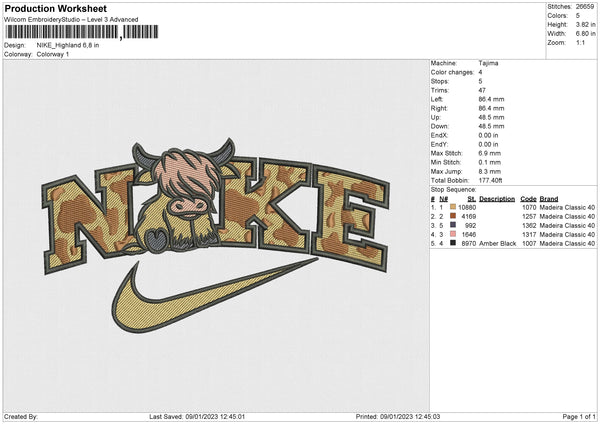Click the stitch count 1646 in stop 4
The height and width of the screenshot is (424, 600).
point(469,235)
